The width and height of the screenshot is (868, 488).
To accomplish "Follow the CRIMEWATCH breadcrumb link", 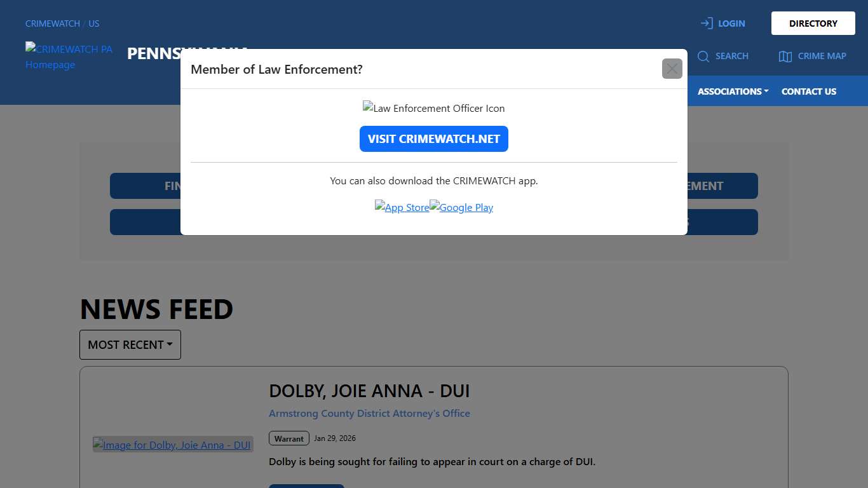I will click(x=53, y=24).
